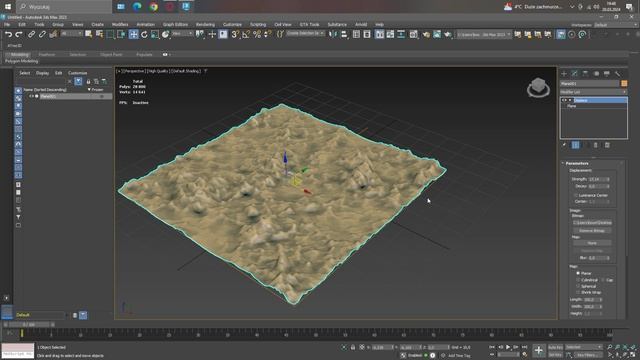Click the ViewCube in the viewport
The width and height of the screenshot is (640, 360).
pyautogui.click(x=538, y=87)
